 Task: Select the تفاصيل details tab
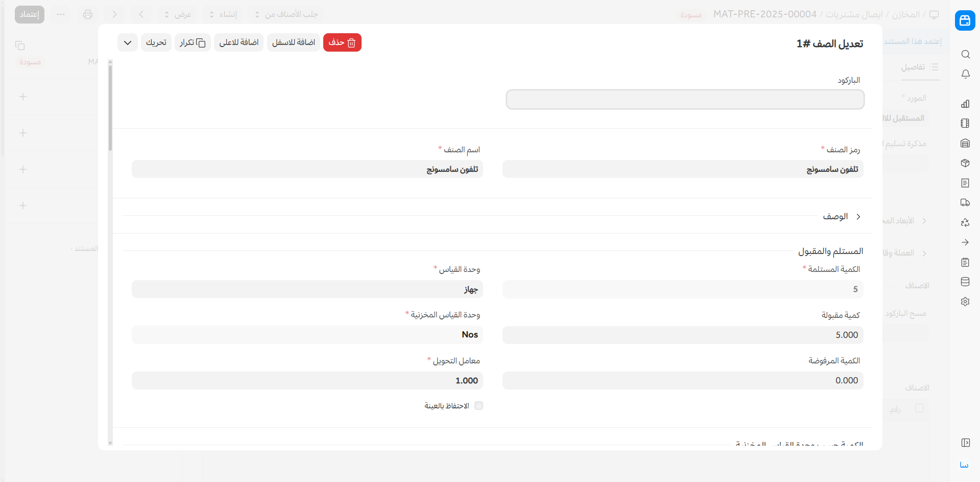[x=919, y=67]
